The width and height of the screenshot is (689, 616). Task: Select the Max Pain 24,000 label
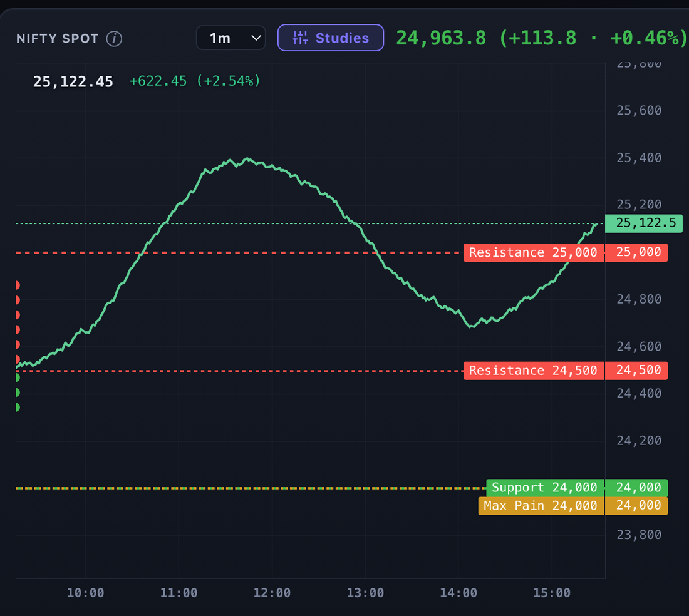click(541, 506)
